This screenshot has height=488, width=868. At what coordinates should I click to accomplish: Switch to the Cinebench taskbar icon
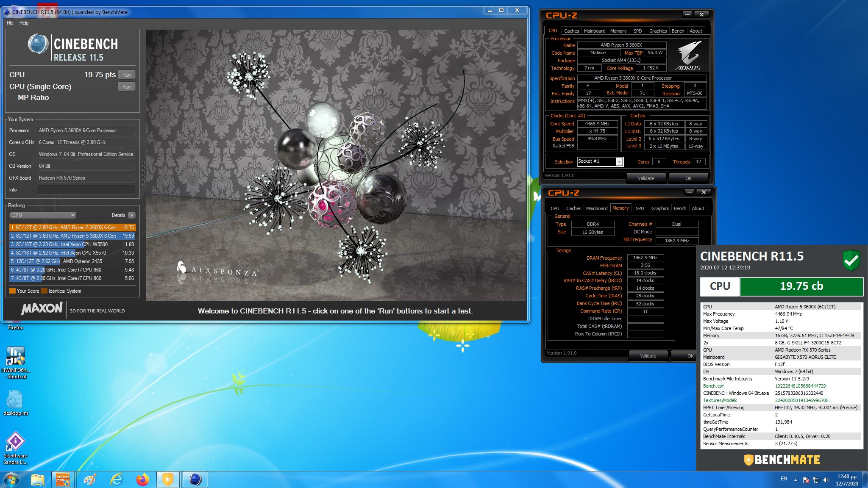195,480
